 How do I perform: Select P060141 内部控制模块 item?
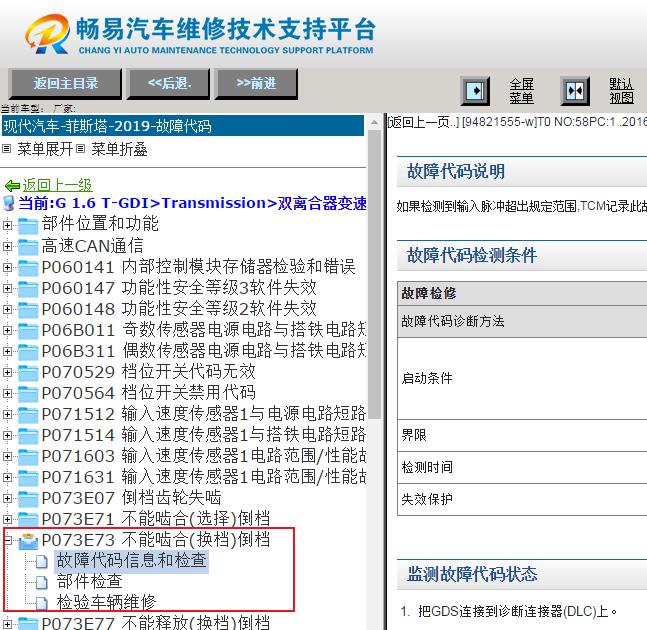[x=198, y=267]
